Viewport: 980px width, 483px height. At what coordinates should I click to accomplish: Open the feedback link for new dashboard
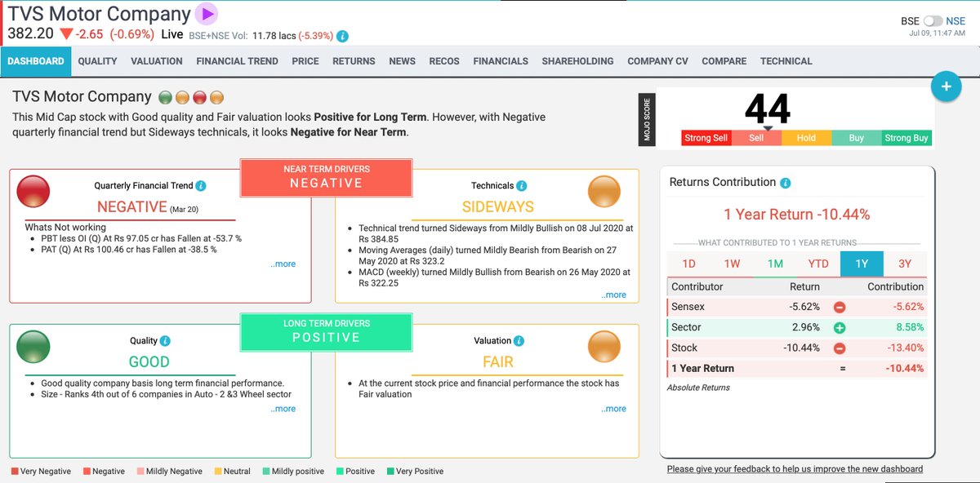pos(795,469)
